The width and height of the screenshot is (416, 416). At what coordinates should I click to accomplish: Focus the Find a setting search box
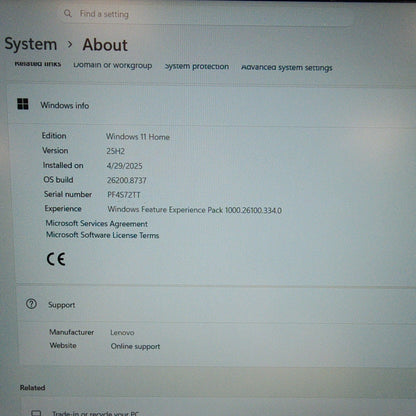tap(207, 14)
